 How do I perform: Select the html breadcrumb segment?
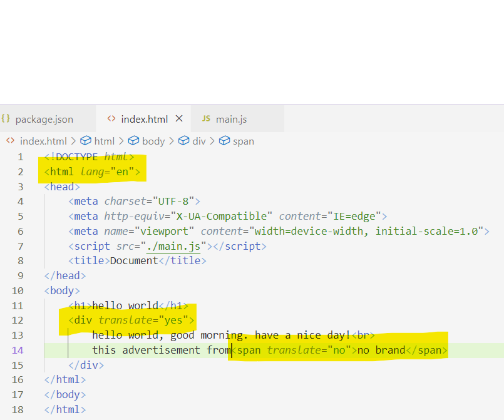(105, 141)
